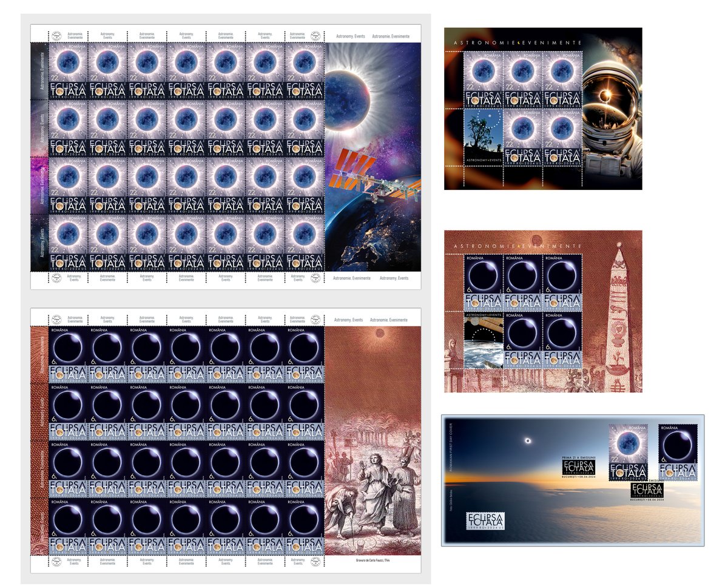The height and width of the screenshot is (586, 728).
Task: Click 'Astronomie. Evenimente' above the 22 lei sheet's corona artwork
Action: [390, 36]
